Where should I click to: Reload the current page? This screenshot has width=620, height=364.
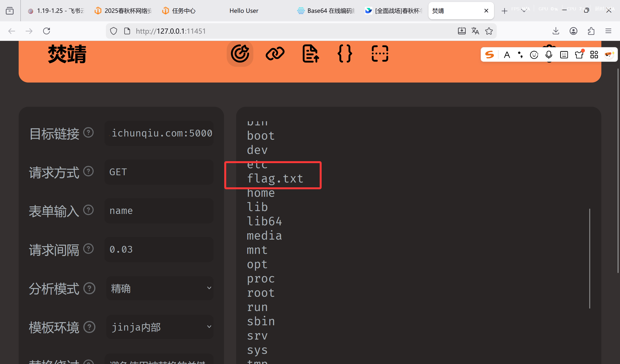tap(46, 31)
